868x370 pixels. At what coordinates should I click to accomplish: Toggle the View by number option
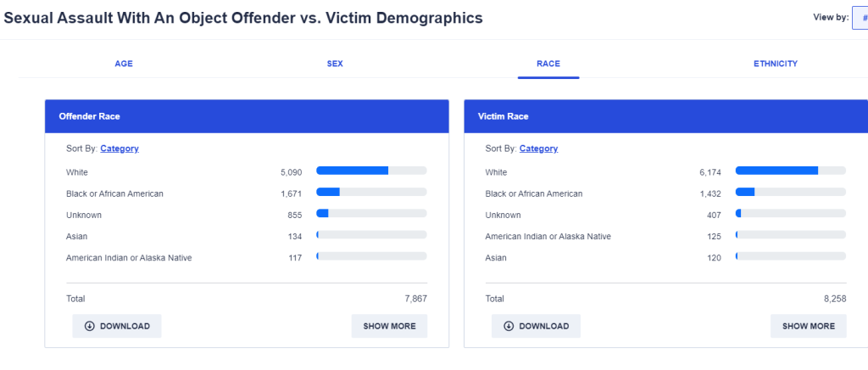coord(860,17)
